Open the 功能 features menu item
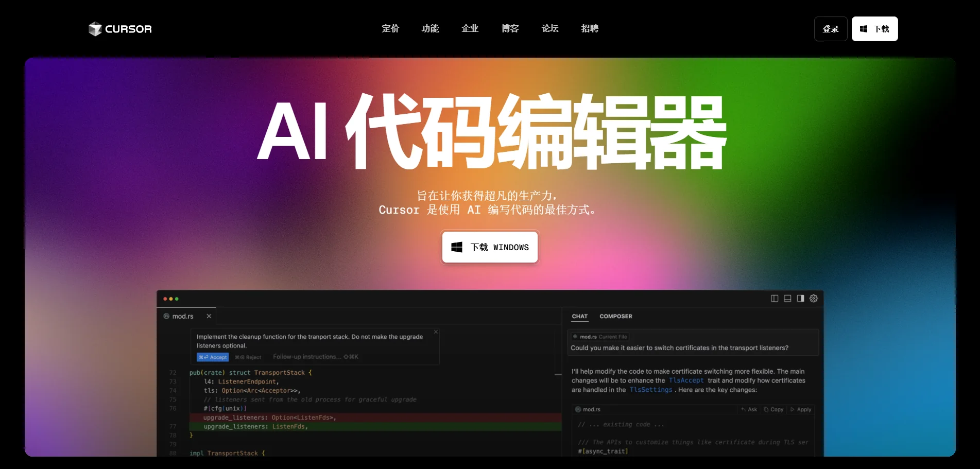 pyautogui.click(x=430, y=29)
